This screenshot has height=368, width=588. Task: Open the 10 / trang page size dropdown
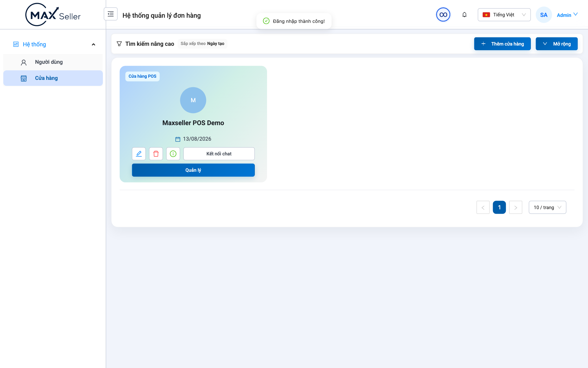(x=547, y=207)
